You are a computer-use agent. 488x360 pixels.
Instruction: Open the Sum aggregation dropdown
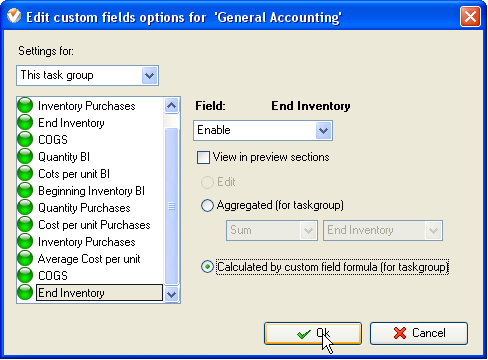click(x=272, y=230)
